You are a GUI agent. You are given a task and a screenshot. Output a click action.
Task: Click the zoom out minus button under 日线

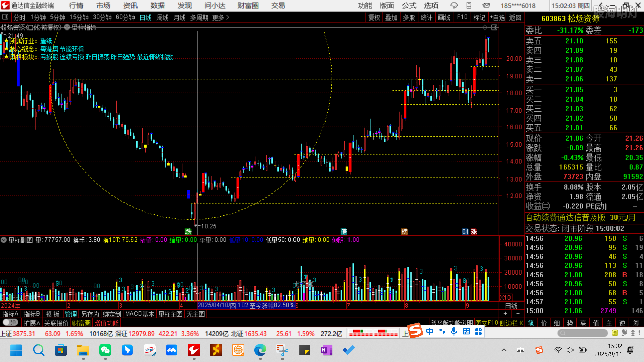518,313
